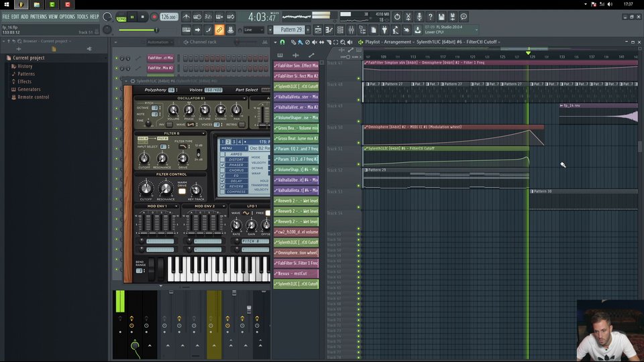Screen dimensions: 644x362
Task: Click the microphone one-click recording icon
Action: [x=419, y=17]
